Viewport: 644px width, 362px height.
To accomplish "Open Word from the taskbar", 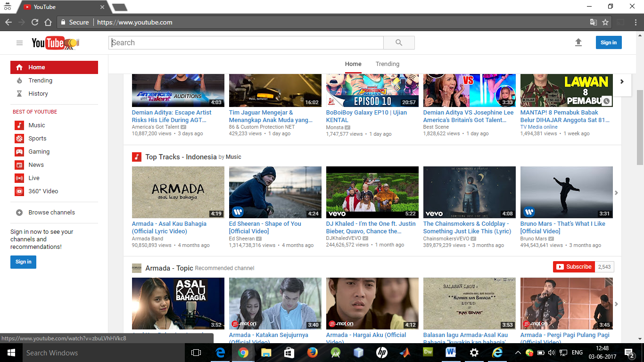I will 451,353.
